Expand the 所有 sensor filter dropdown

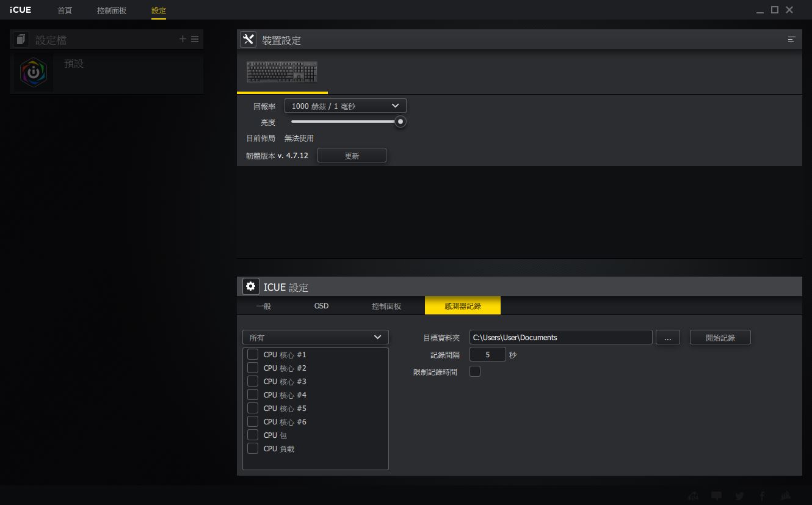pos(316,337)
